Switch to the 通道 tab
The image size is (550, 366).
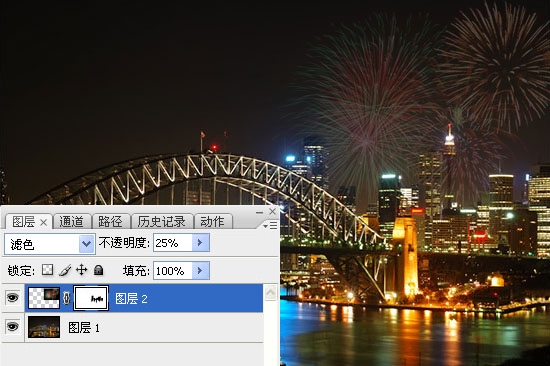click(72, 222)
